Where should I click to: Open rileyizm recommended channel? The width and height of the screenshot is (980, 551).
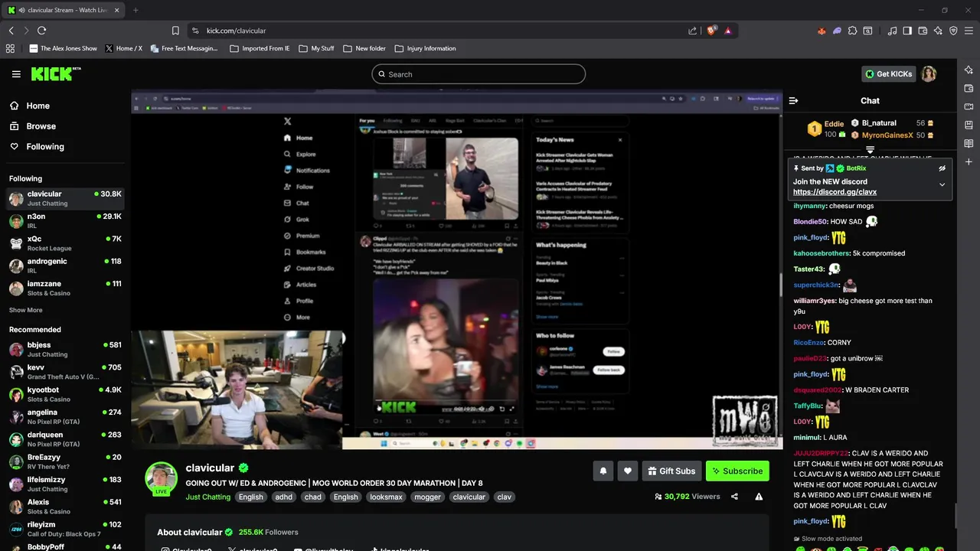(x=64, y=529)
